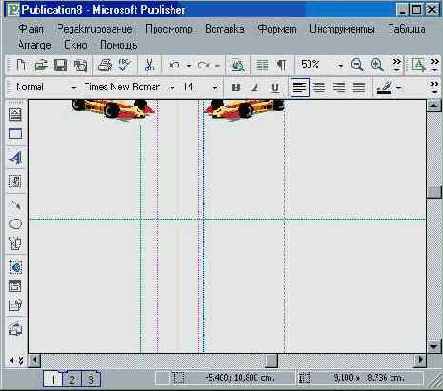Go to page 3 in page navigator
The width and height of the screenshot is (443, 391).
coord(90,379)
